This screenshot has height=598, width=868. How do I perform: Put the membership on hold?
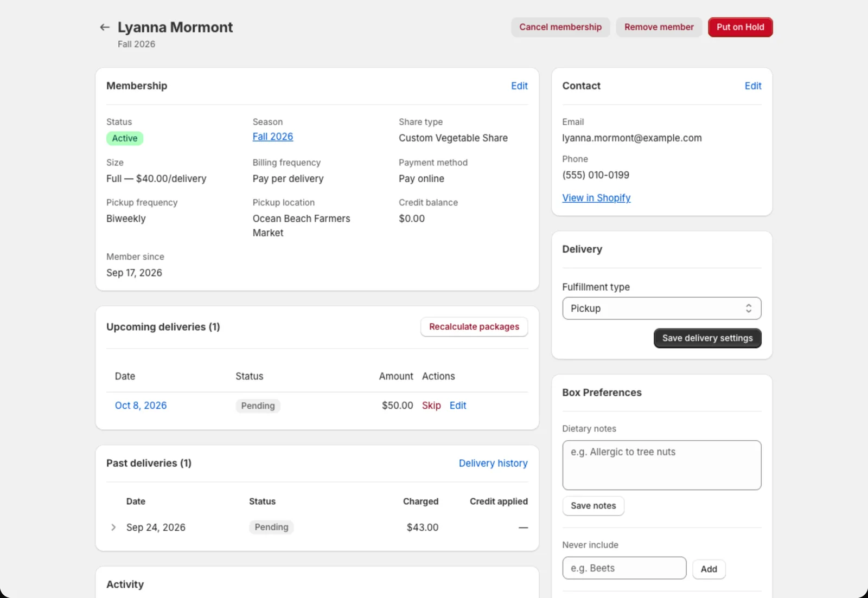point(740,27)
